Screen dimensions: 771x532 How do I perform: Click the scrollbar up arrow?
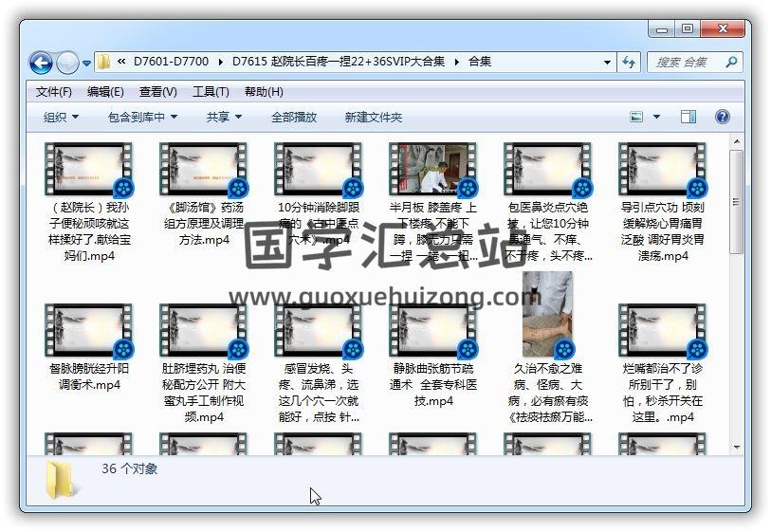[x=737, y=141]
